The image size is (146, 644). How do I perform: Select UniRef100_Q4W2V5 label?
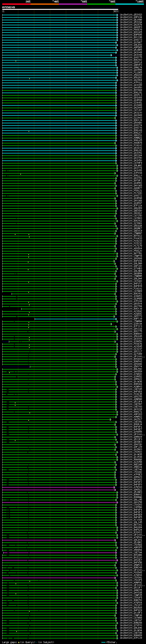click(131, 590)
